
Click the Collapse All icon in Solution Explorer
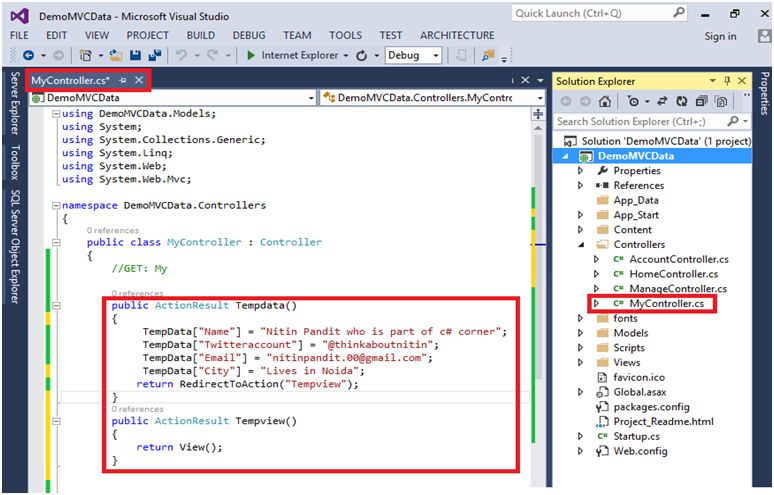[701, 101]
